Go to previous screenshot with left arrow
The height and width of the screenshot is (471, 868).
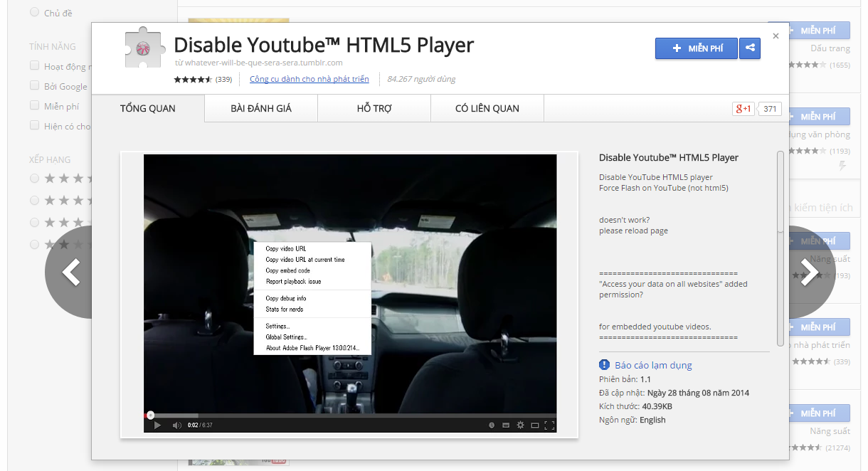(x=70, y=272)
